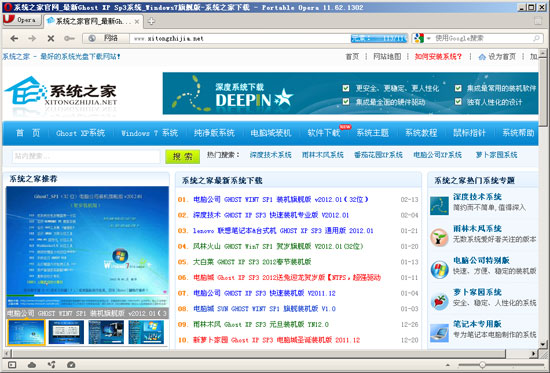The width and height of the screenshot is (550, 373).
Task: Open item 05 大白菜 GHOST XP SP3
Action: pyautogui.click(x=252, y=262)
